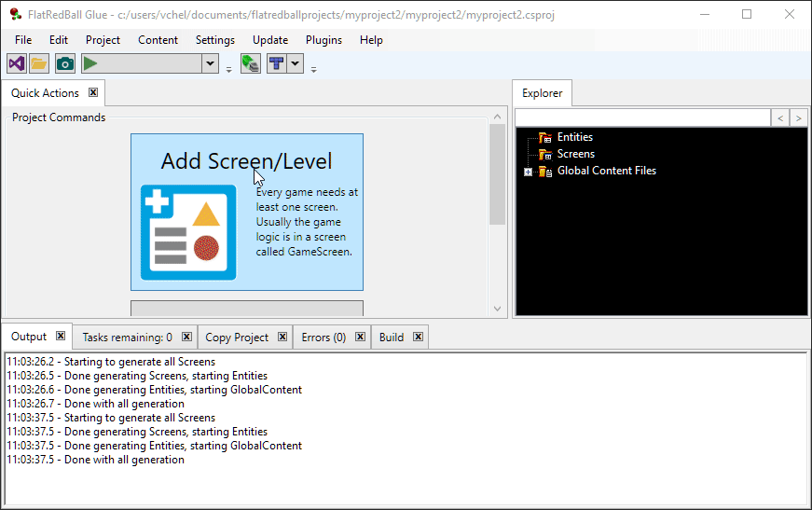Image resolution: width=812 pixels, height=510 pixels.
Task: Expand the Global Content Files node
Action: click(528, 172)
